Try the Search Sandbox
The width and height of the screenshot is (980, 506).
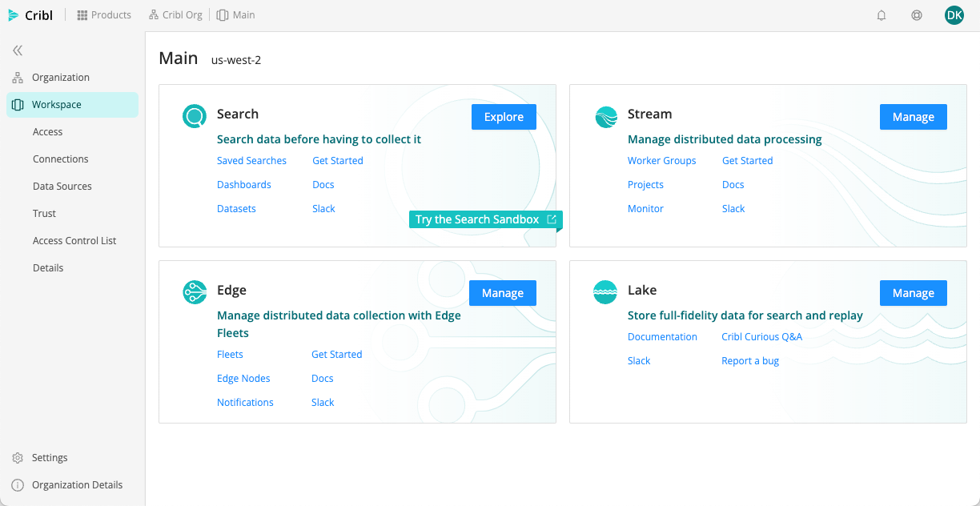click(x=479, y=219)
